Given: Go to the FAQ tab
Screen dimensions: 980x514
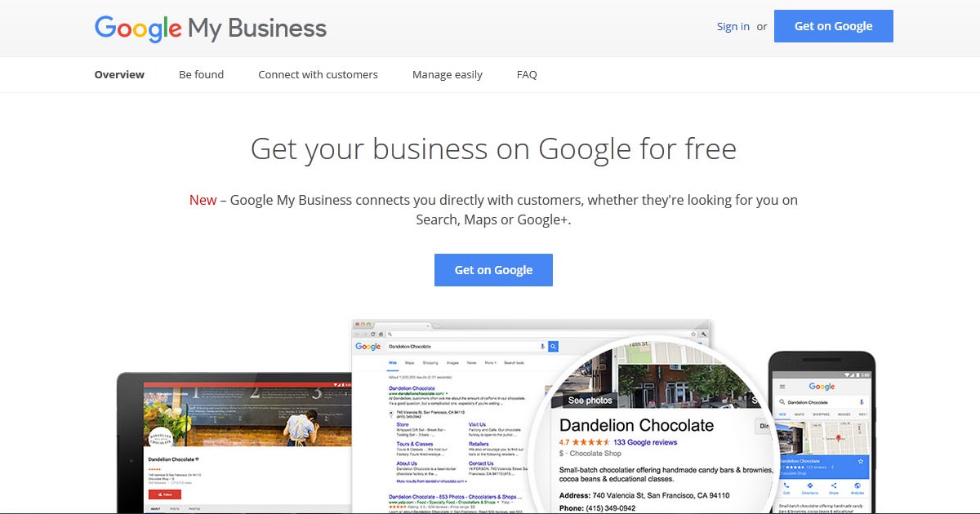Looking at the screenshot, I should tap(527, 74).
